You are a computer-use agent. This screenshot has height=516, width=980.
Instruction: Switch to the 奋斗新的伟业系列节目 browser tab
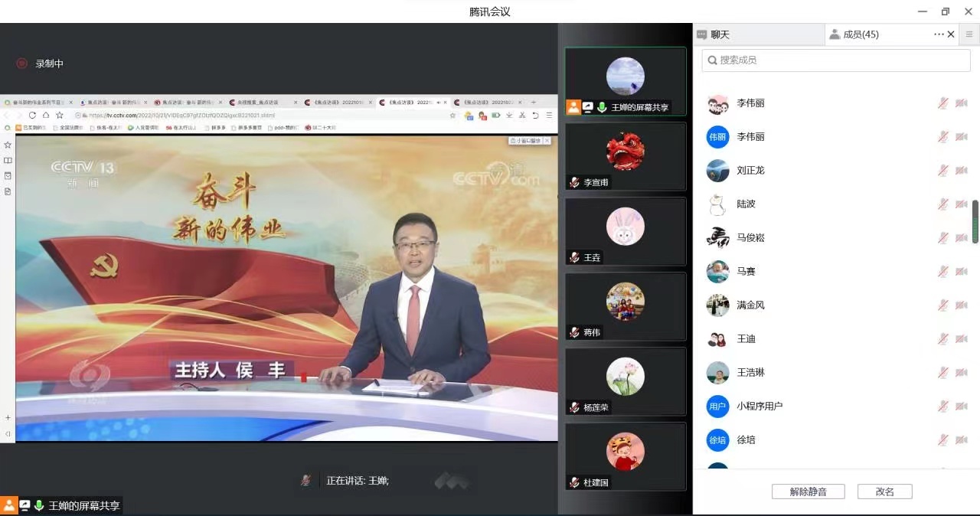40,102
